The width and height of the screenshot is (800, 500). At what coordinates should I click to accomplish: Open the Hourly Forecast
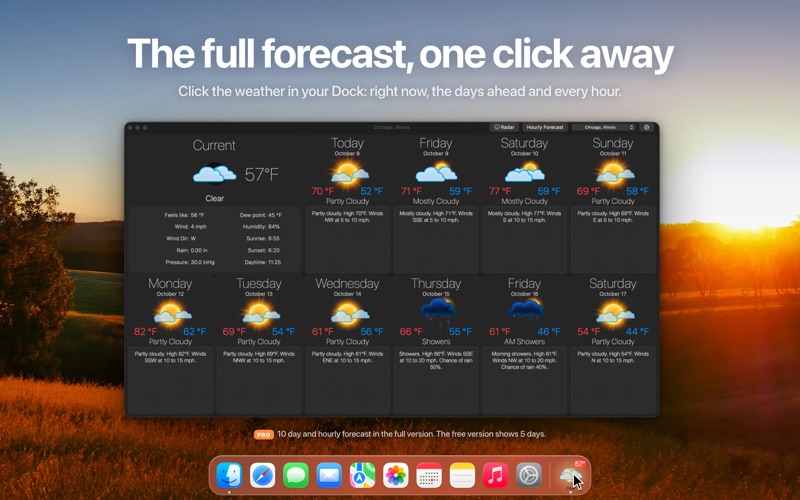click(x=545, y=127)
